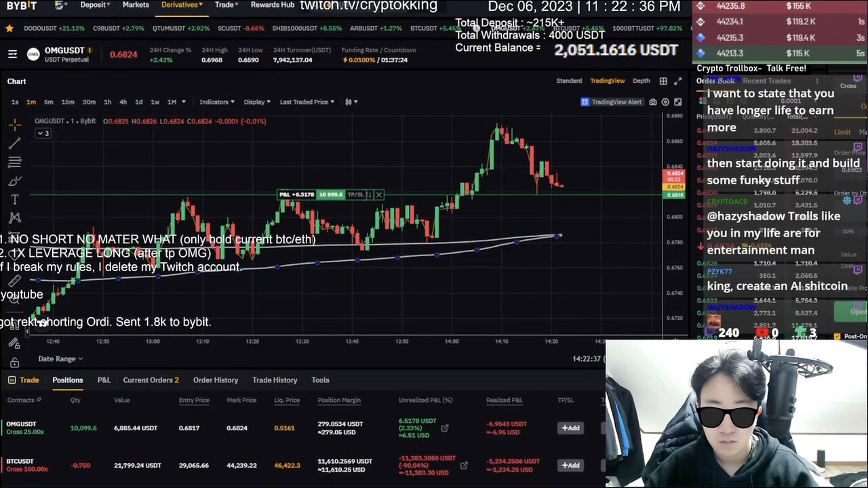This screenshot has width=868, height=488.
Task: Add TP/SL for OMGUSDT position
Action: pyautogui.click(x=570, y=428)
